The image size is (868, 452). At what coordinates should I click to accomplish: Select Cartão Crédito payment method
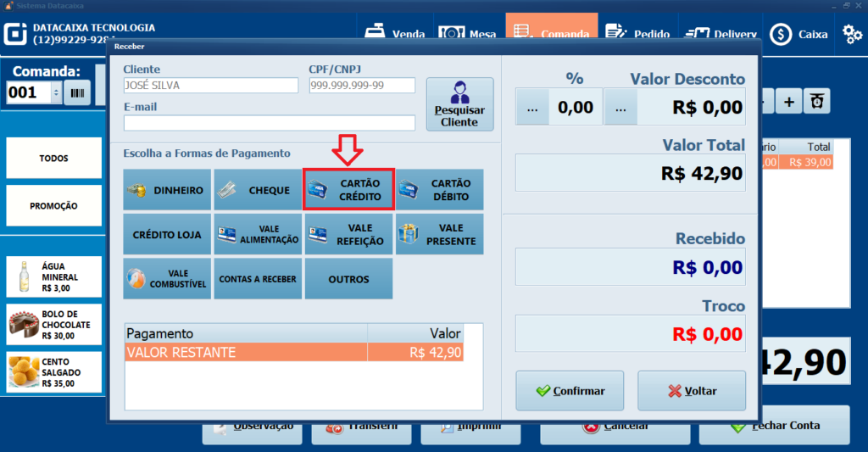coord(349,190)
